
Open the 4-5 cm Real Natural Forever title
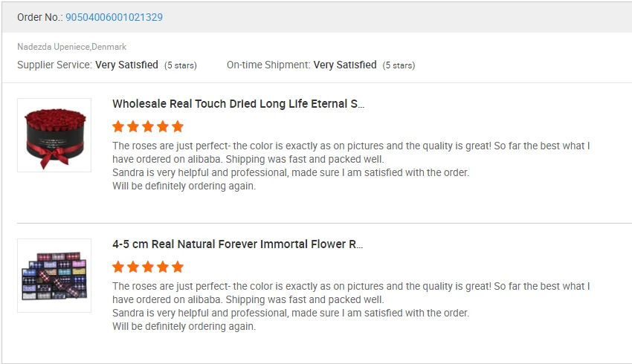(x=238, y=244)
